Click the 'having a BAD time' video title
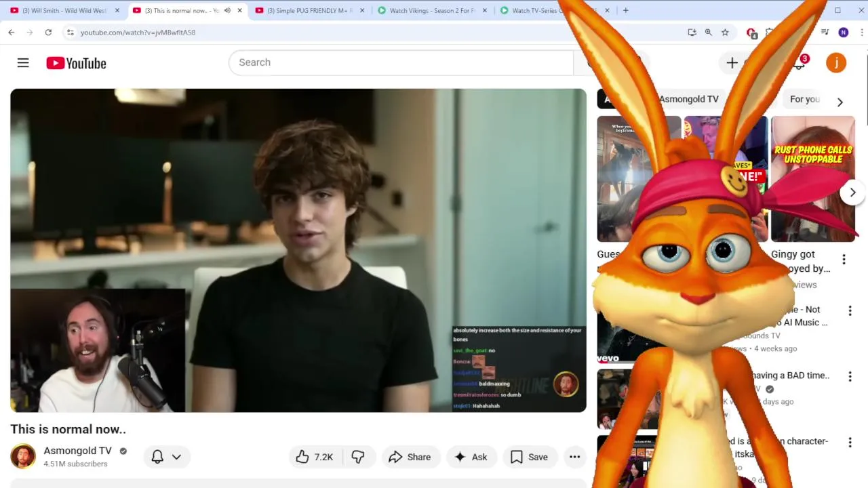 tap(789, 375)
